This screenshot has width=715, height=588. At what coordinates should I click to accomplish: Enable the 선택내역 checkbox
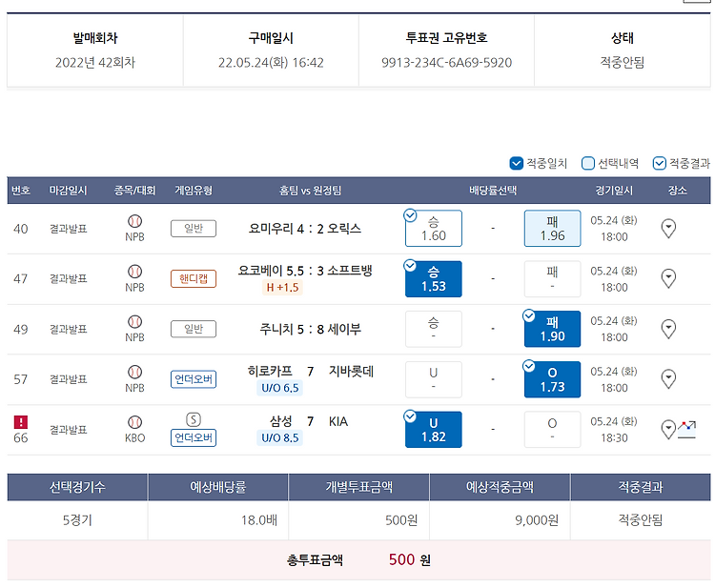588,163
